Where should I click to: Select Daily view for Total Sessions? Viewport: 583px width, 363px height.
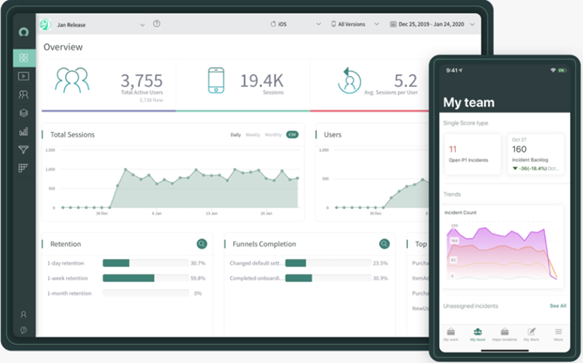(236, 135)
